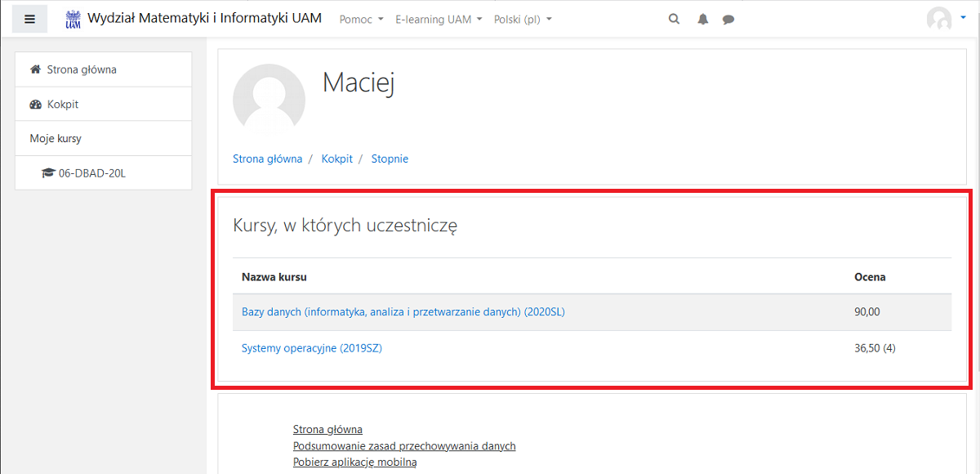Click Pobierz aplikację mobilną in the footer
This screenshot has height=474, width=980.
tap(355, 462)
